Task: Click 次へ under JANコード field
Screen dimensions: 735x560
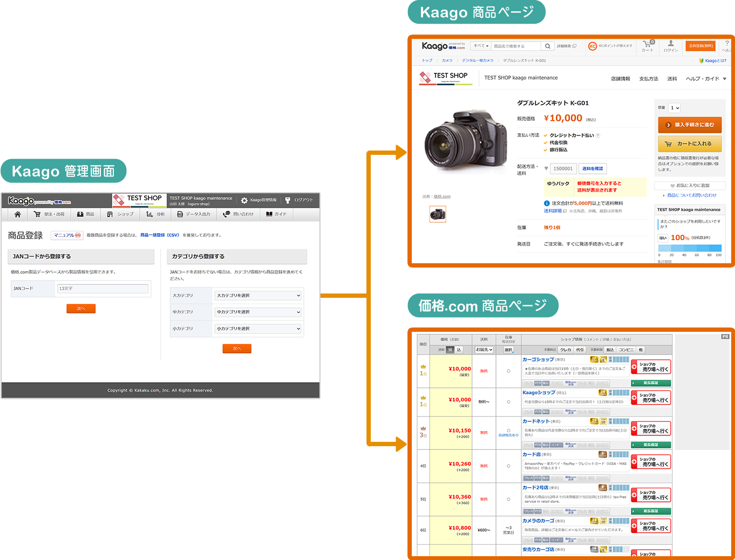Action: tap(81, 309)
